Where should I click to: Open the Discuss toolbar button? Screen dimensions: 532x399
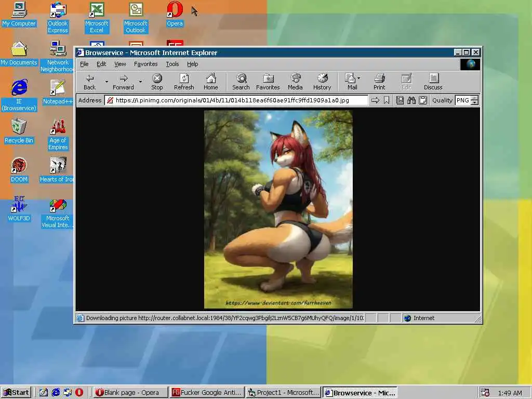[433, 82]
